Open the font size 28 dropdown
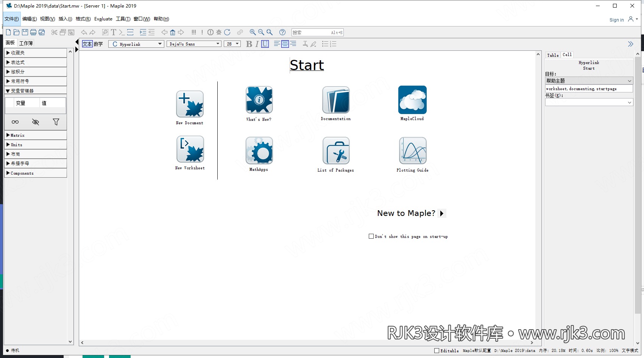The width and height of the screenshot is (644, 358). point(232,44)
